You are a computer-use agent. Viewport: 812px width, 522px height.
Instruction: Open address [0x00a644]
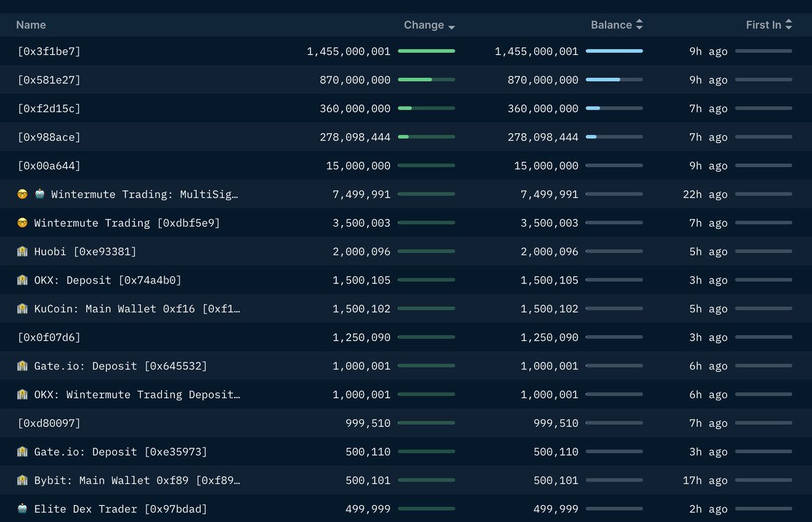tap(49, 166)
